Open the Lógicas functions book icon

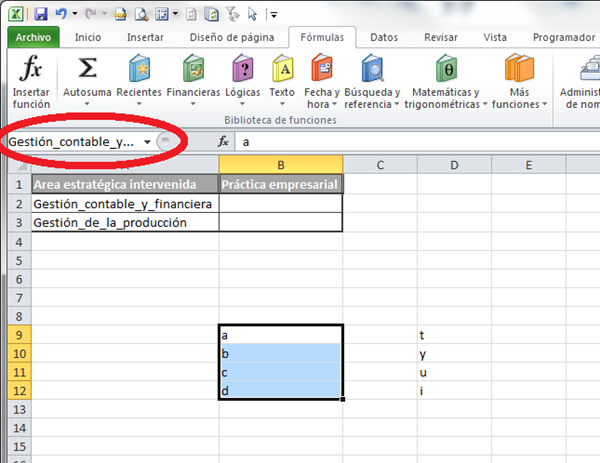pos(242,70)
